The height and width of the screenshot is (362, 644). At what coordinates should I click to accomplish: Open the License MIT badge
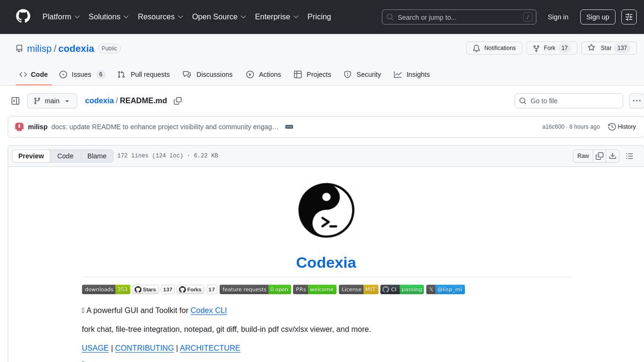358,290
